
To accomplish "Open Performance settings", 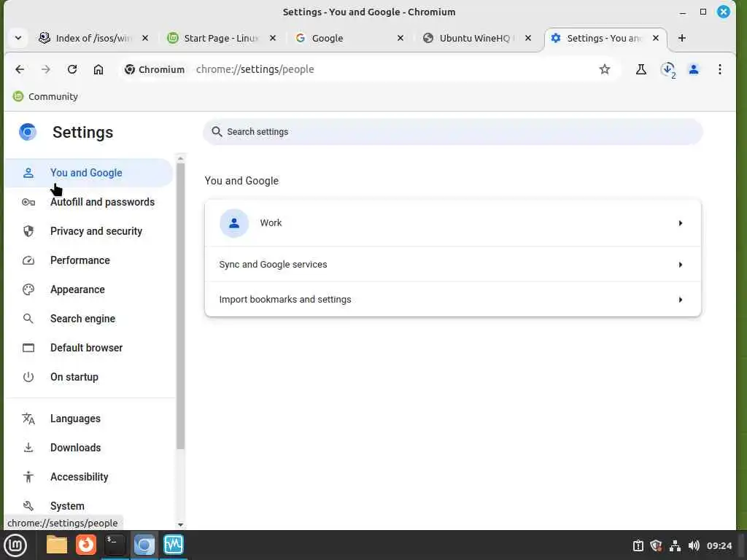I will click(x=88, y=260).
